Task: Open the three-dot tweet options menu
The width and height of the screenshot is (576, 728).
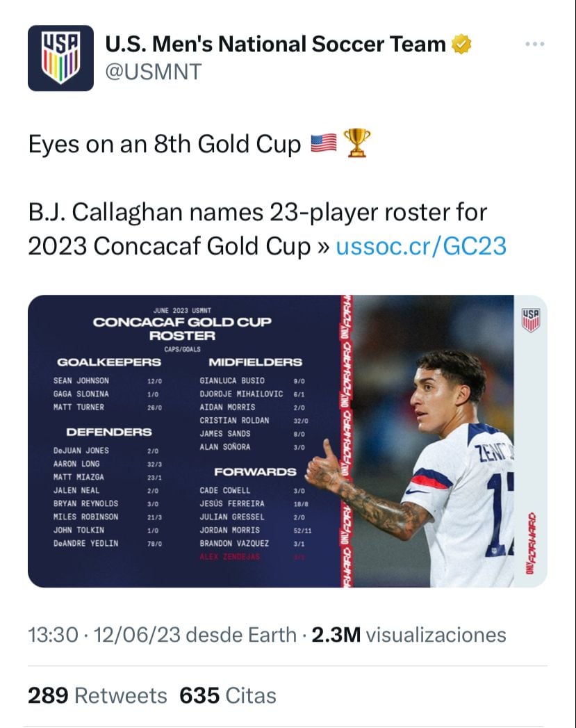Action: (x=534, y=43)
